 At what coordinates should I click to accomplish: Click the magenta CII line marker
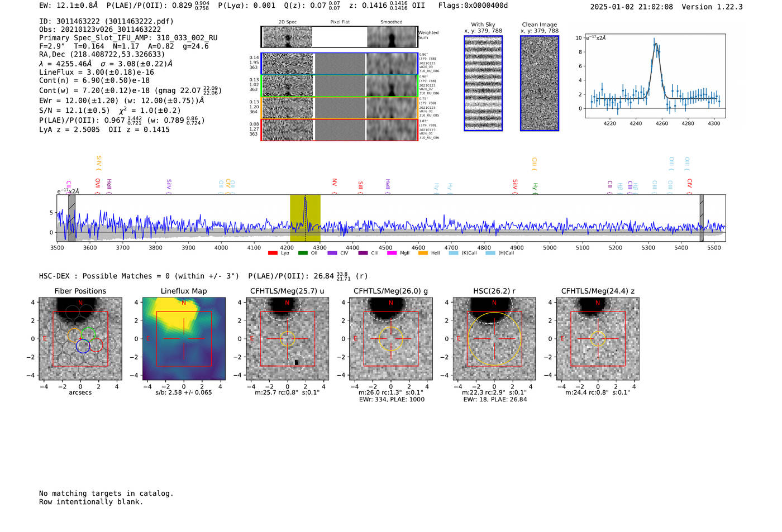(69, 186)
